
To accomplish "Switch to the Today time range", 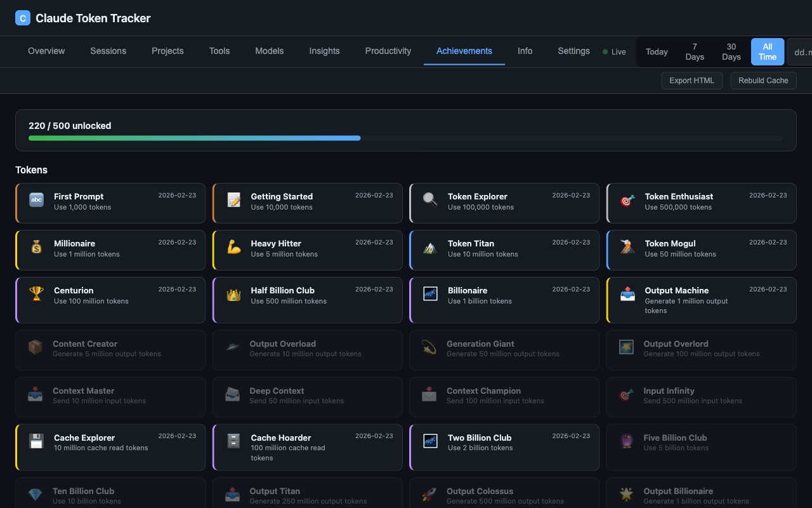I will (657, 51).
